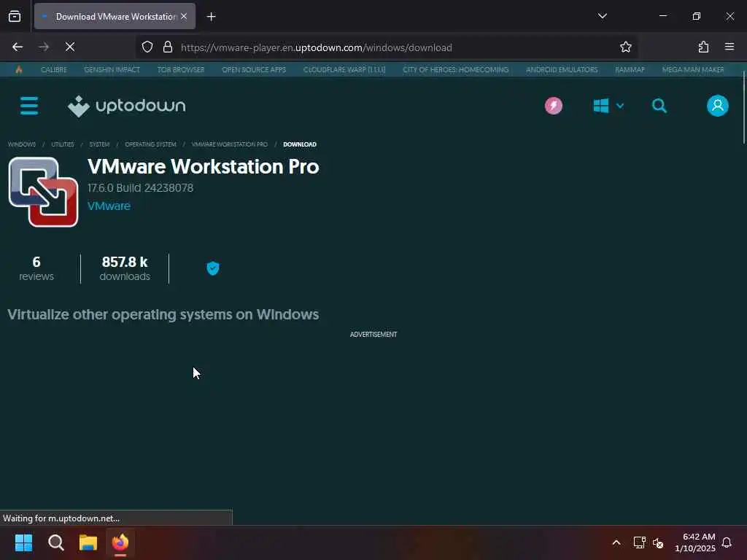Screen dimensions: 747x560
Task: Open RAMMAP in trending bar
Action: (630, 70)
